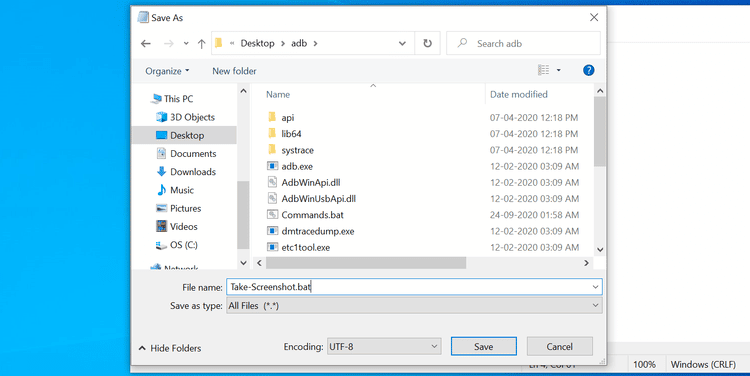Open the Organize menu
750x376 pixels.
[167, 71]
